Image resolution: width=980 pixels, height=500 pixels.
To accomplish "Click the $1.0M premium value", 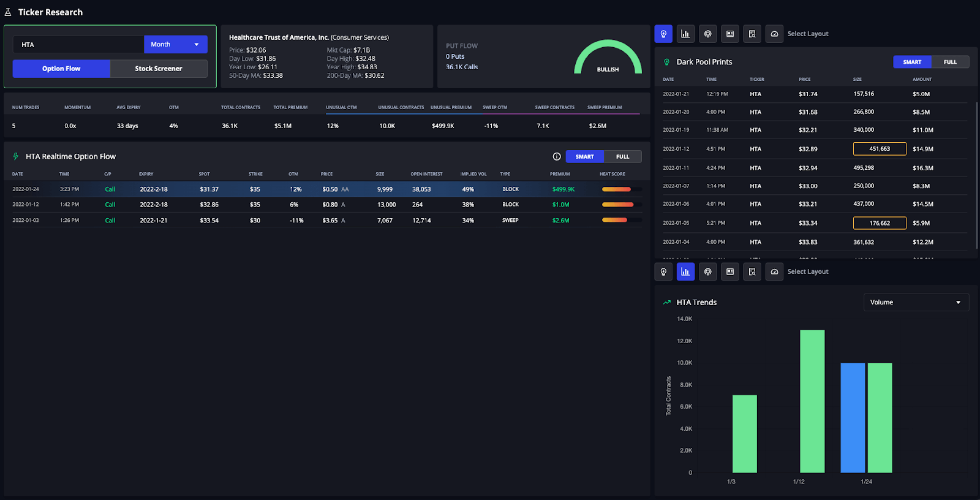I will pos(561,205).
